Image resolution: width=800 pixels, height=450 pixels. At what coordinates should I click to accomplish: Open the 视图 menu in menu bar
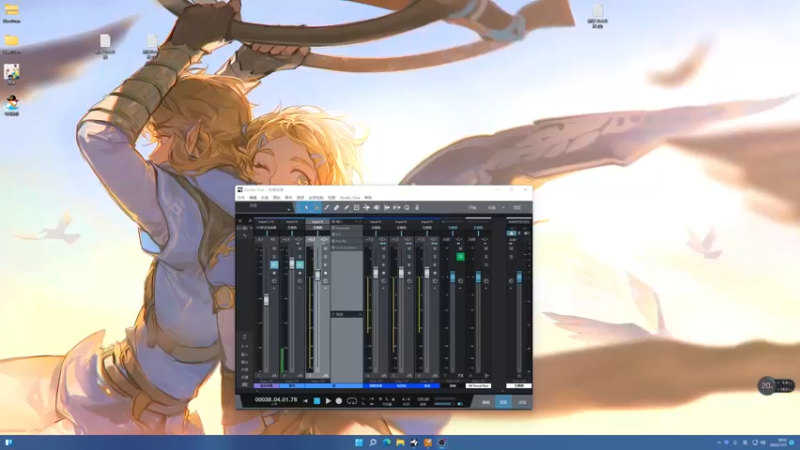(x=332, y=197)
